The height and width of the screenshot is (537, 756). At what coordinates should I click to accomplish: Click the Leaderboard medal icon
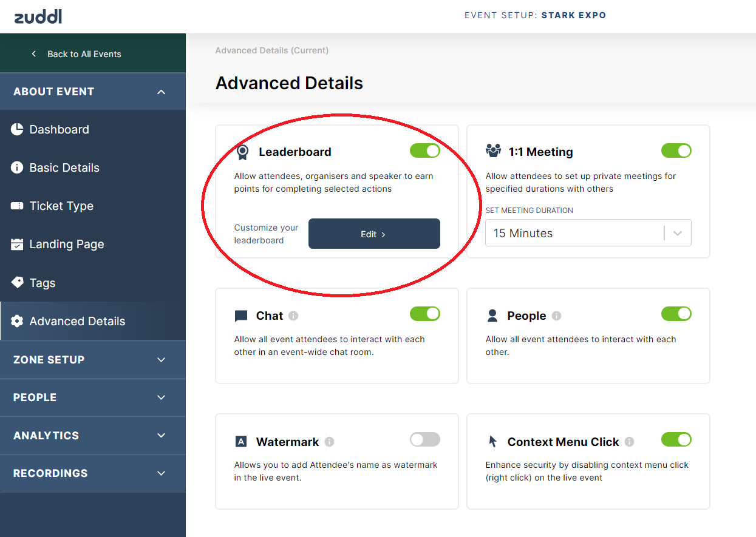[243, 152]
